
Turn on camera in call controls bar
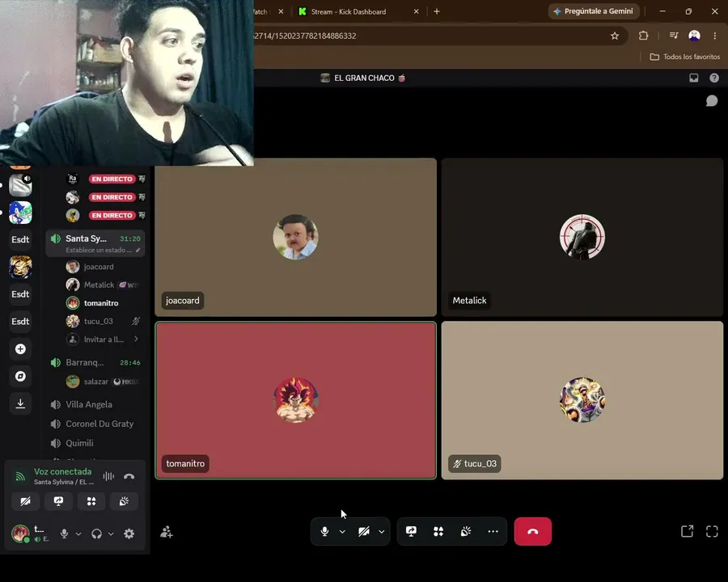363,531
